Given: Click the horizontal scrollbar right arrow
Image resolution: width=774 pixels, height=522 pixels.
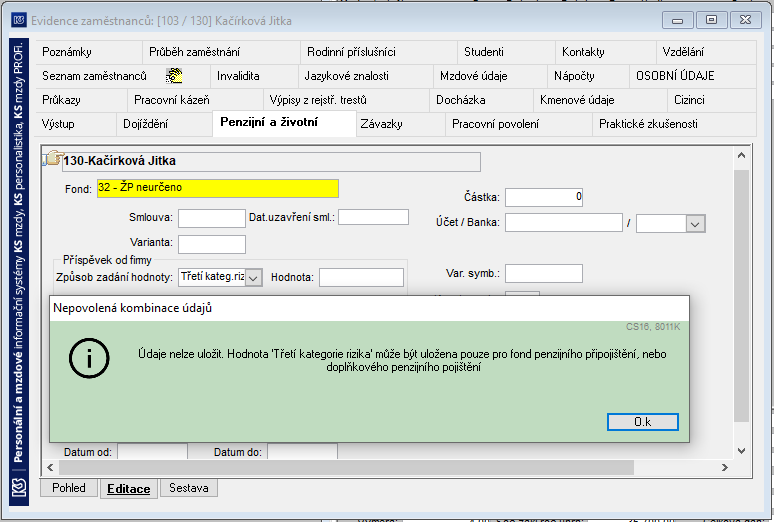Looking at the screenshot, I should [x=725, y=467].
